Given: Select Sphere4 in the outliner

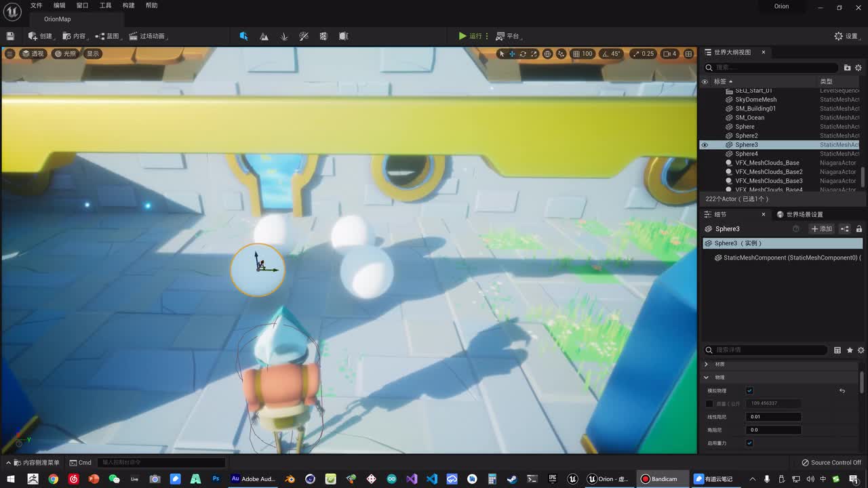Looking at the screenshot, I should point(747,154).
